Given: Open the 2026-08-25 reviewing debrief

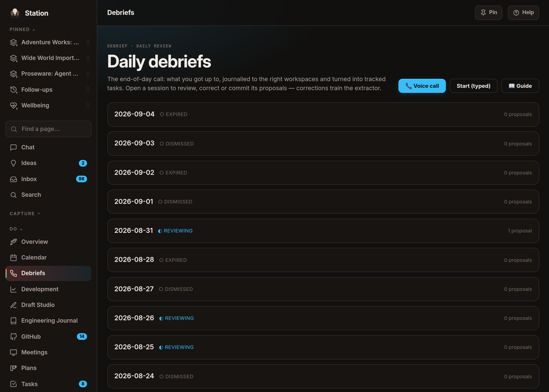Looking at the screenshot, I should click(x=323, y=347).
